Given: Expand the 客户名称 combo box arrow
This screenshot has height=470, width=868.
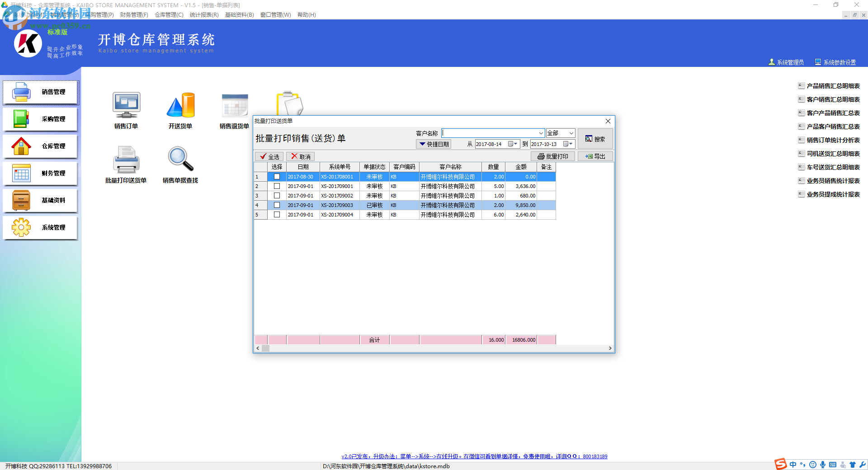Looking at the screenshot, I should 541,133.
